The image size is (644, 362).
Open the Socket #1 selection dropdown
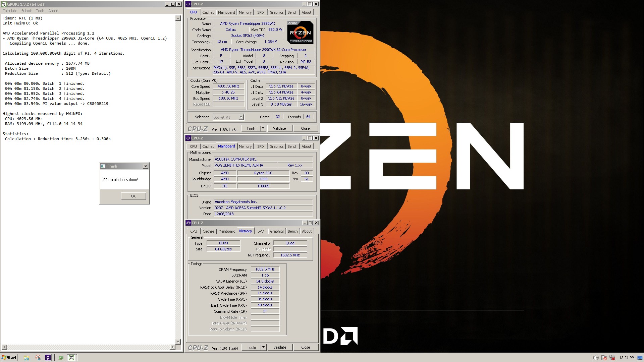[x=228, y=117]
